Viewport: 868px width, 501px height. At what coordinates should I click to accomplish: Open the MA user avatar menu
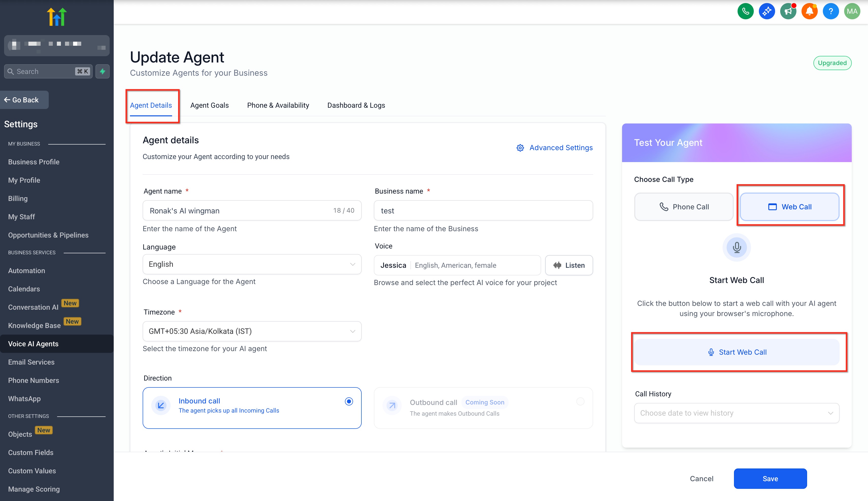click(852, 11)
